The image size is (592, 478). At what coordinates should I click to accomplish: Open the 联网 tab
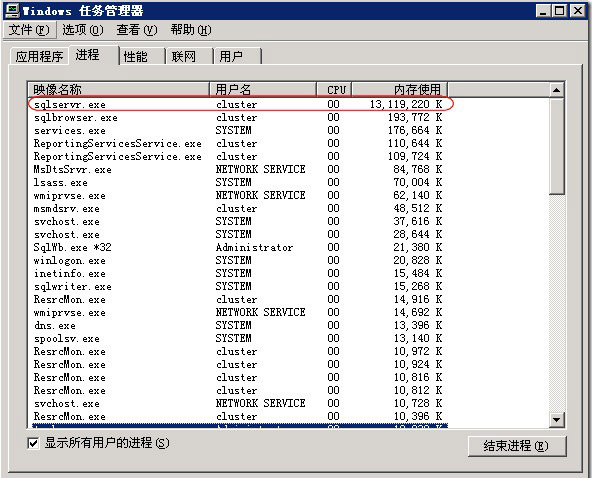click(190, 57)
